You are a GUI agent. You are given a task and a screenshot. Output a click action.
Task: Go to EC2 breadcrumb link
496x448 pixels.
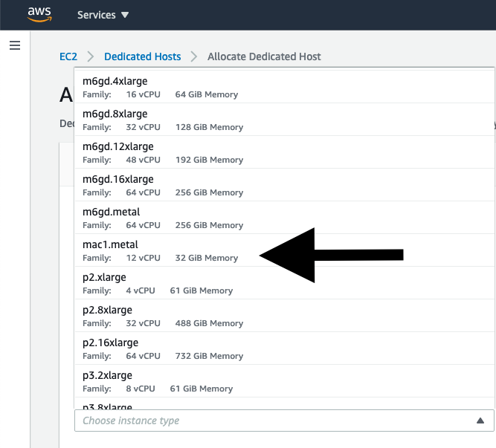pyautogui.click(x=68, y=56)
